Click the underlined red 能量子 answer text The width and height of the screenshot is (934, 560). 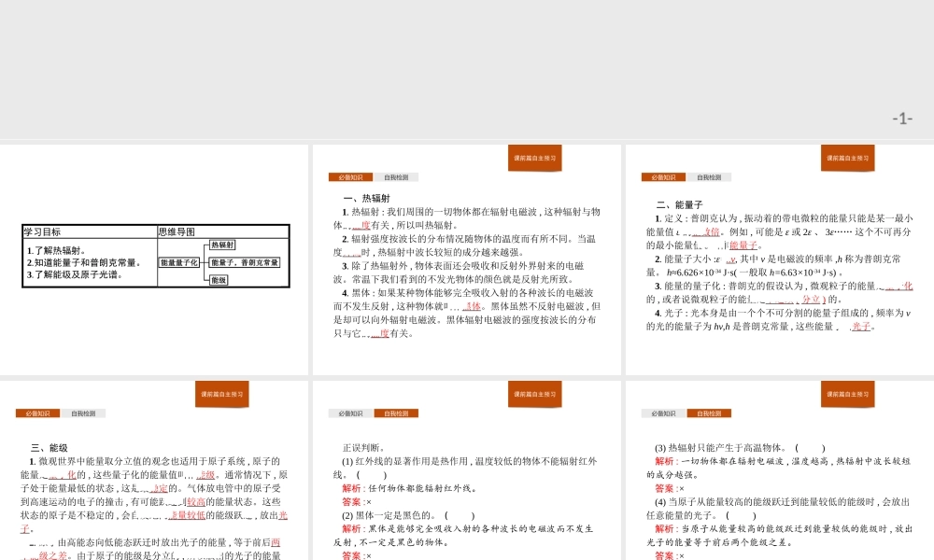pyautogui.click(x=743, y=245)
